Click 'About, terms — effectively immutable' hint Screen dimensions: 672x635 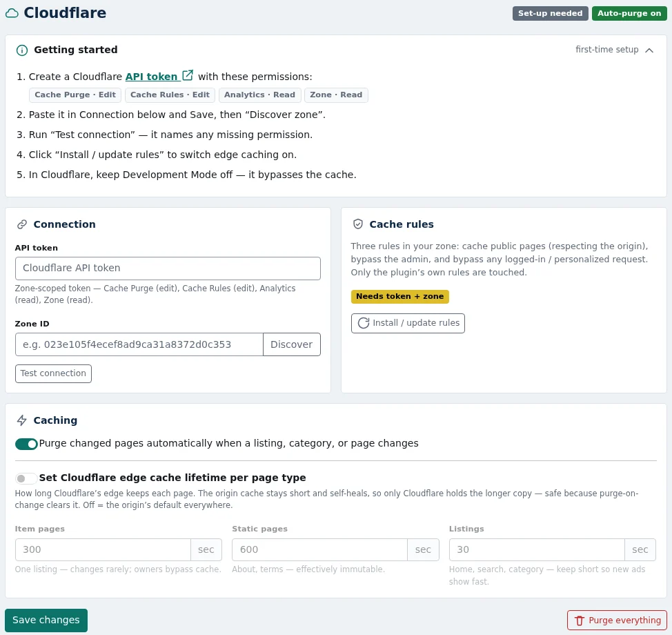pyautogui.click(x=308, y=569)
